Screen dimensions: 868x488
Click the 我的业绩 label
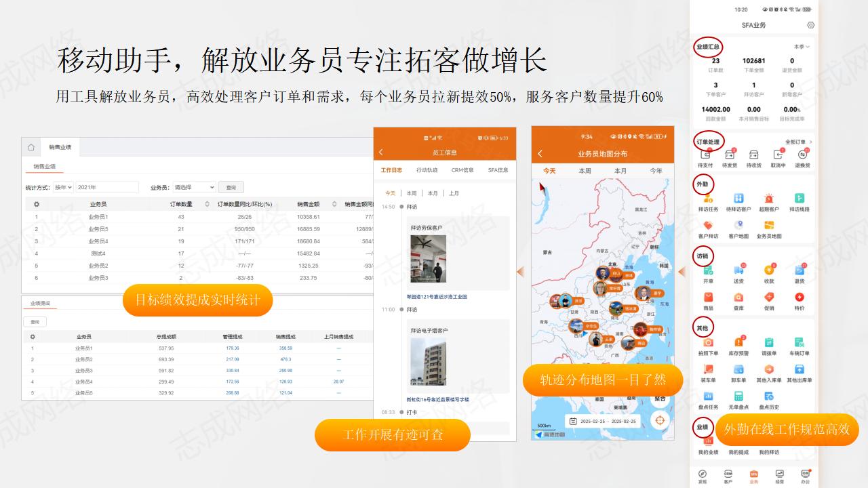coord(708,452)
